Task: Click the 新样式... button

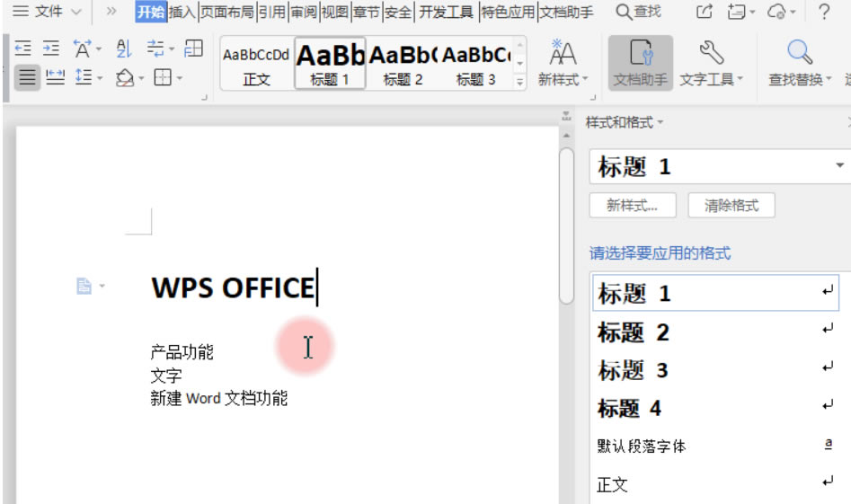Action: pos(630,206)
